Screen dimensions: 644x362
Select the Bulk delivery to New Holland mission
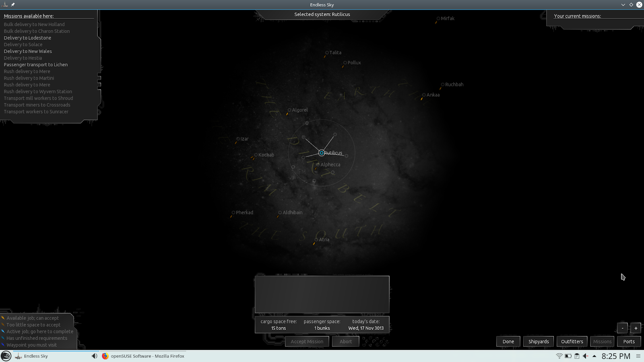click(34, 25)
